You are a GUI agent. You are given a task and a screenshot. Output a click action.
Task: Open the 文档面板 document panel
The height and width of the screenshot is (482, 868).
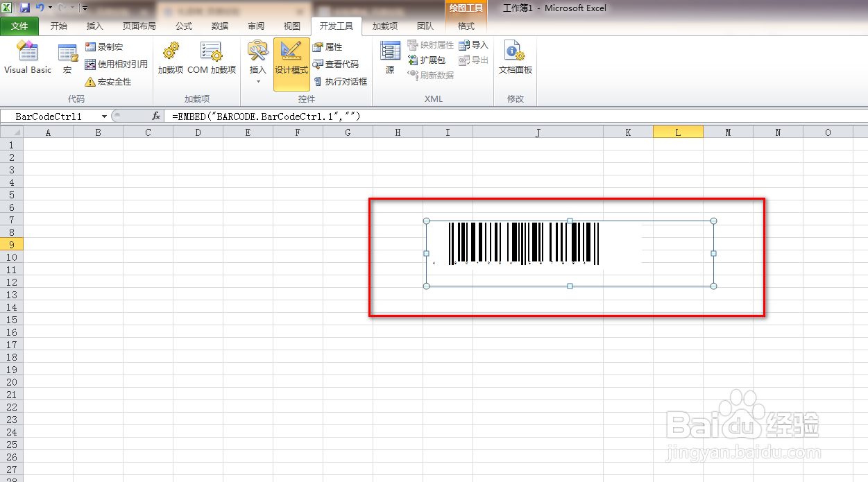pos(516,58)
